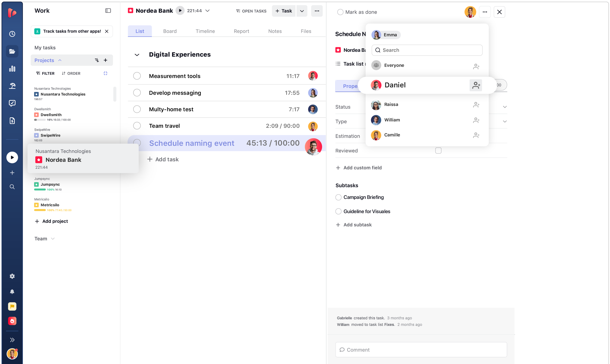The width and height of the screenshot is (610, 364).
Task: Start the Nordea Bank project timer
Action: point(180,11)
